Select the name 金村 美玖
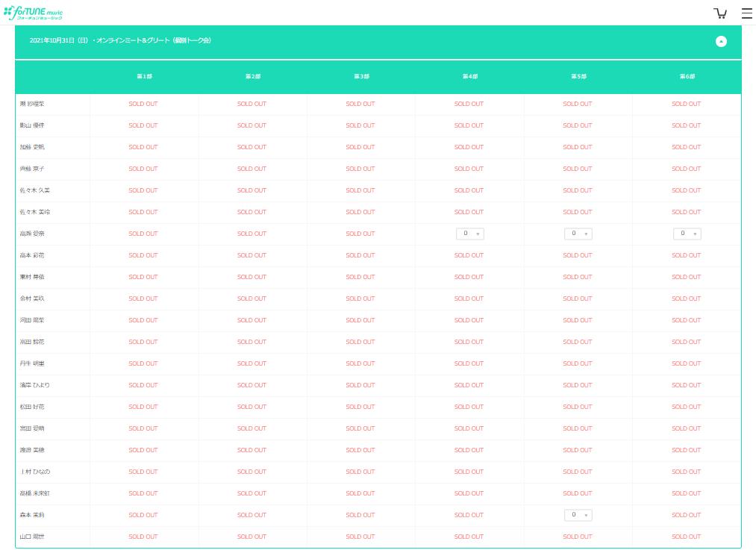This screenshot has height=553, width=756. 32,299
